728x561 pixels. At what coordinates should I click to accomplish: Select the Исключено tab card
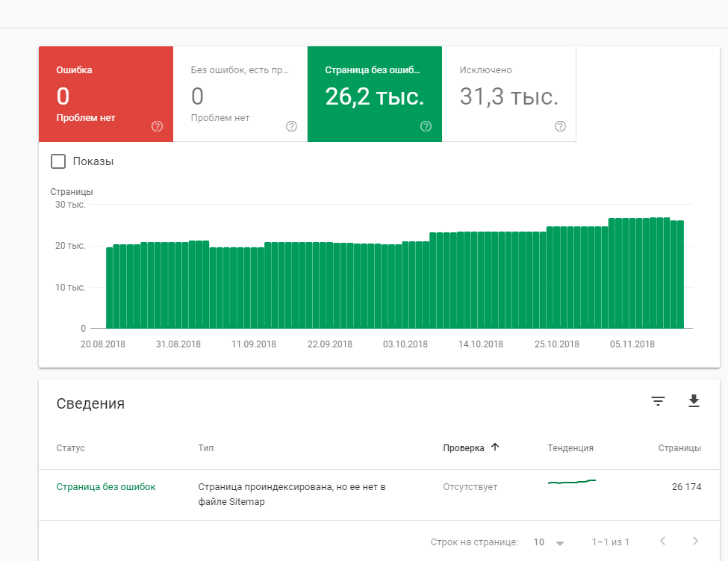tap(509, 94)
